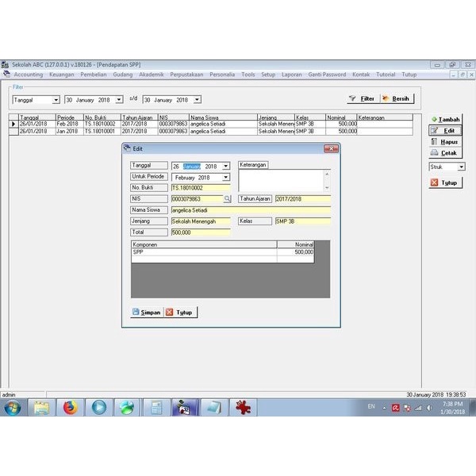Open the Gudang menu

pyautogui.click(x=123, y=75)
